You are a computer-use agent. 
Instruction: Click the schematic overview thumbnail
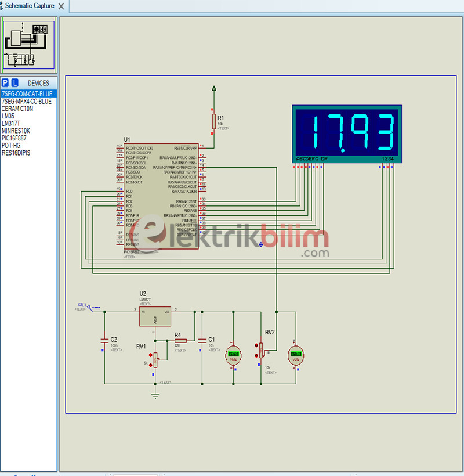[x=28, y=44]
